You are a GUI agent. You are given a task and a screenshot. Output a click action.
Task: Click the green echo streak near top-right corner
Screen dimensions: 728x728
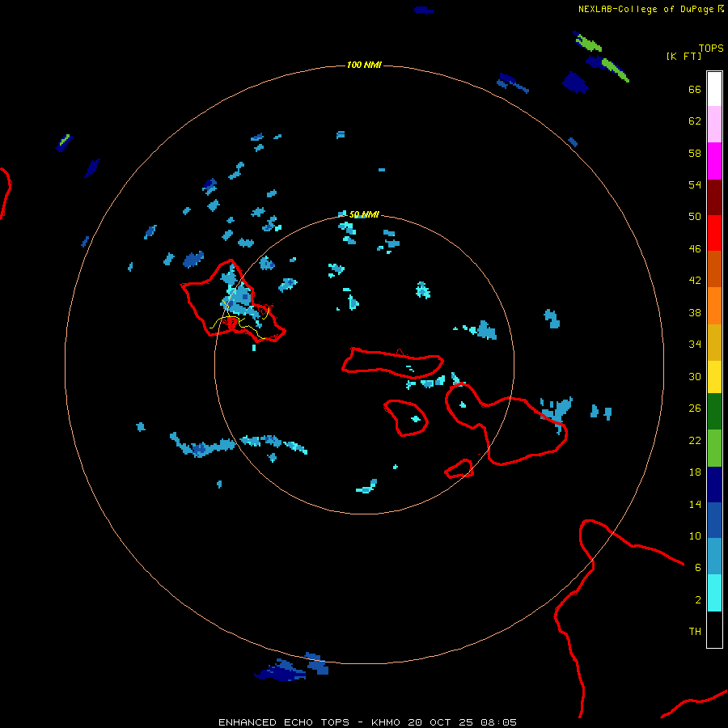click(616, 70)
